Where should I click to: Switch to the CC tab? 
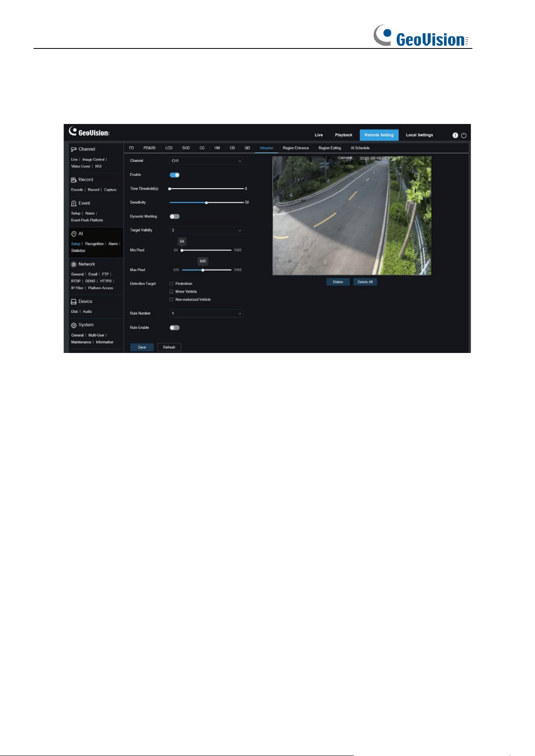[202, 148]
